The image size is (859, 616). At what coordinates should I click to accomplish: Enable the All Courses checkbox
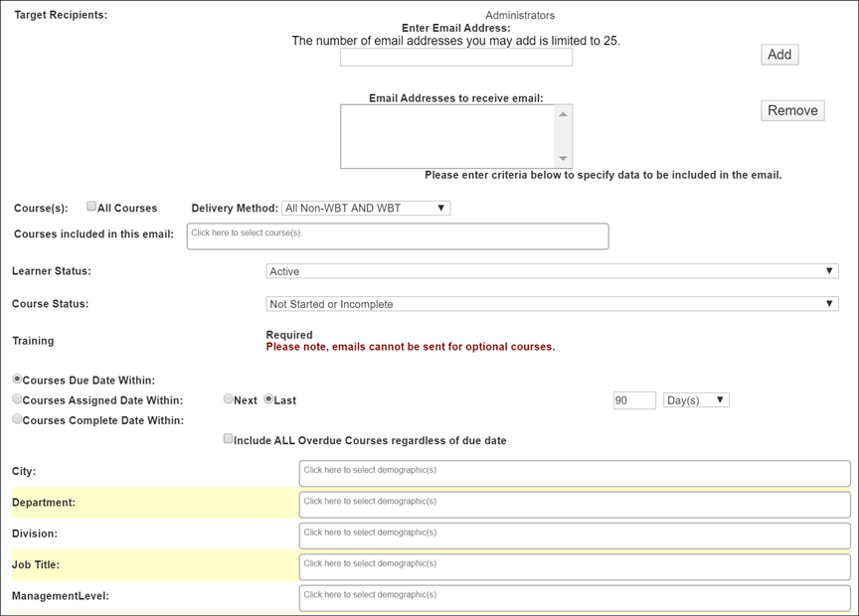click(x=90, y=206)
